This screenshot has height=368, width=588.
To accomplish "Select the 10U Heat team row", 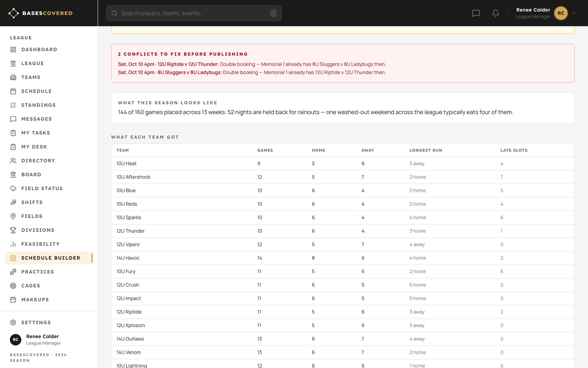I will 343,164.
